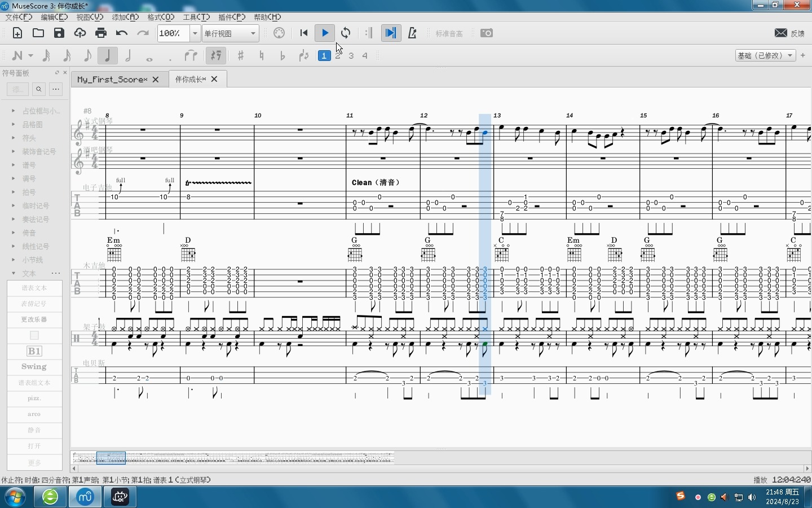The height and width of the screenshot is (508, 812).
Task: Select voice 2
Action: 338,55
